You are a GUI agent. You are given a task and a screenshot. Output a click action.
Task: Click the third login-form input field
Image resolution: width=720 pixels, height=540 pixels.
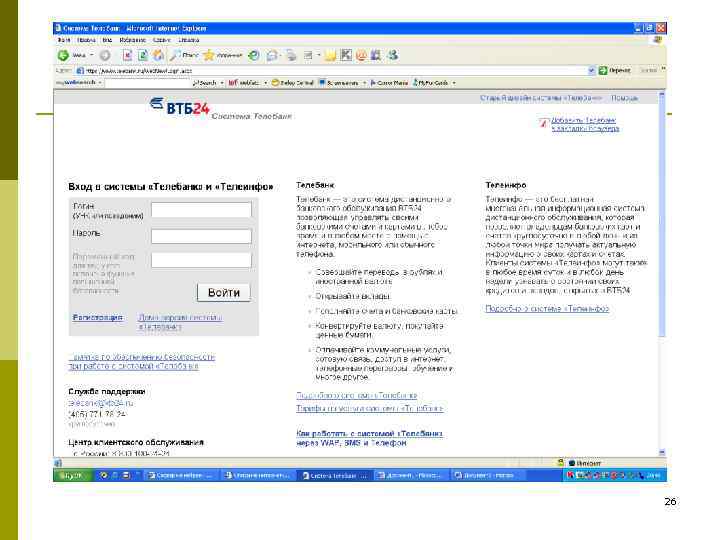[x=201, y=260]
